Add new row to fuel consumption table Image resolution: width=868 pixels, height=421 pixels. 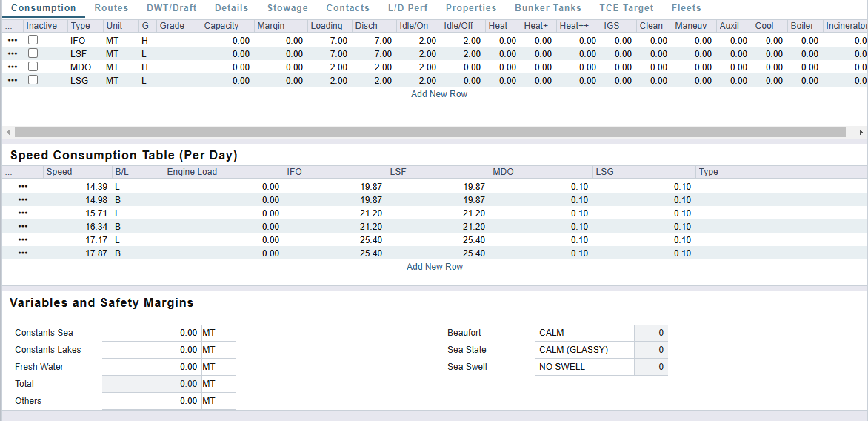click(439, 94)
